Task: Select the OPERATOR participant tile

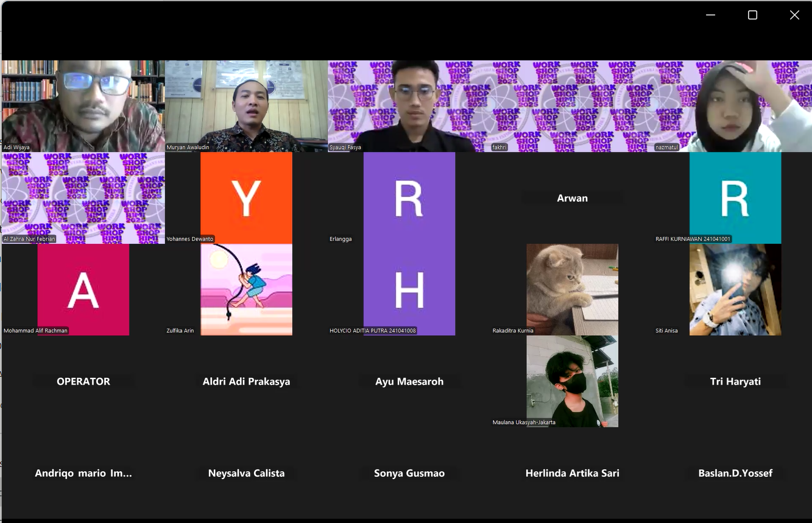Action: click(83, 382)
